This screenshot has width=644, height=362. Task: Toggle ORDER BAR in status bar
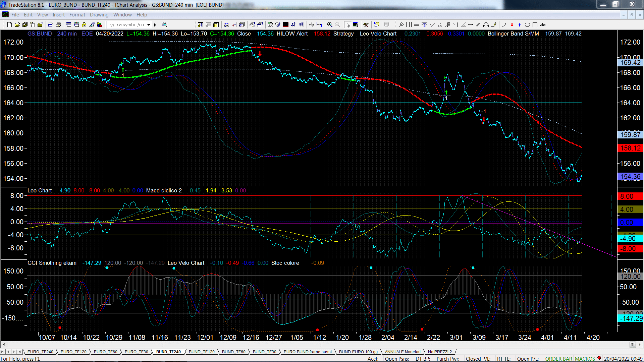coord(559,359)
